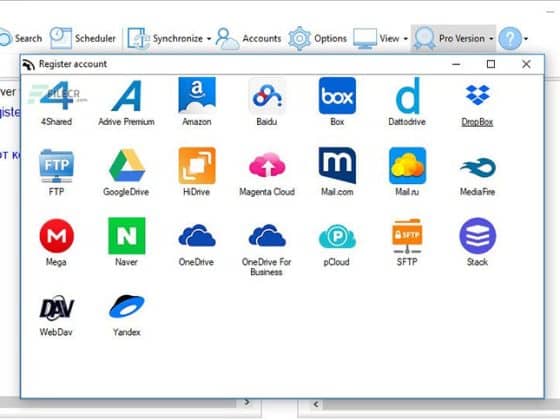Pick the Baidu cloud icon
This screenshot has height=420, width=560.
point(267,96)
